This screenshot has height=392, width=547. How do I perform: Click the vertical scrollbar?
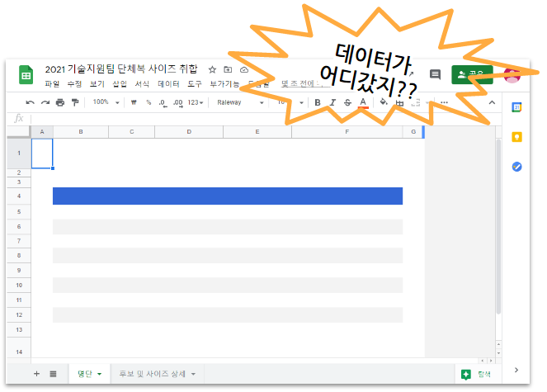click(x=498, y=227)
